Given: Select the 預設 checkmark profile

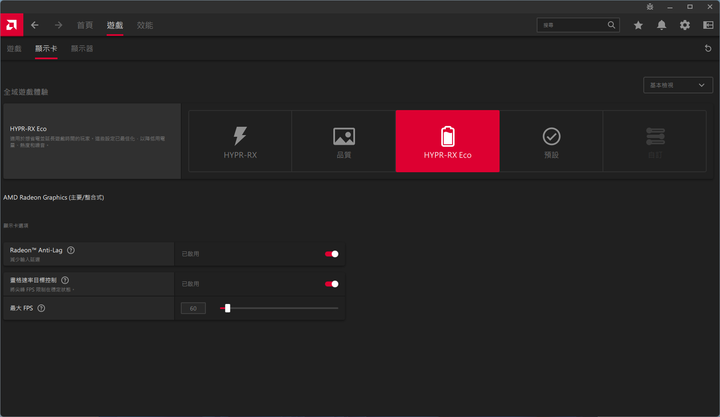Looking at the screenshot, I should (x=551, y=141).
